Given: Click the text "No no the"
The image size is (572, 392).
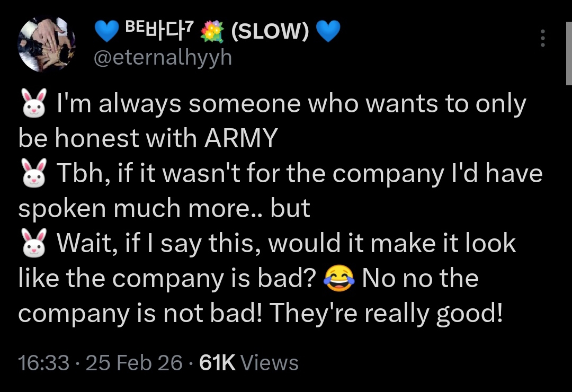Looking at the screenshot, I should click(x=420, y=279).
